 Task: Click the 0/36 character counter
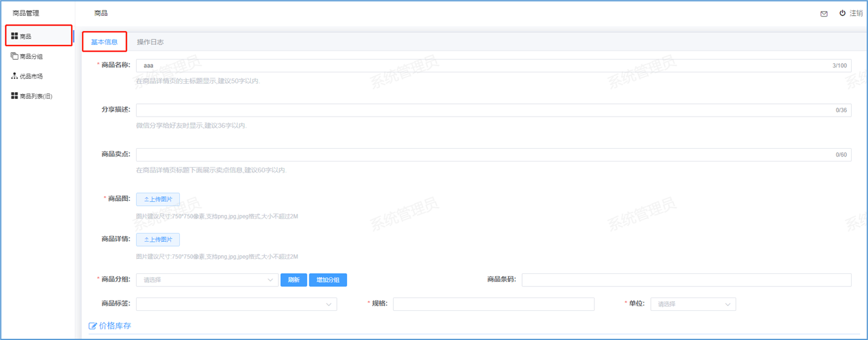[841, 110]
